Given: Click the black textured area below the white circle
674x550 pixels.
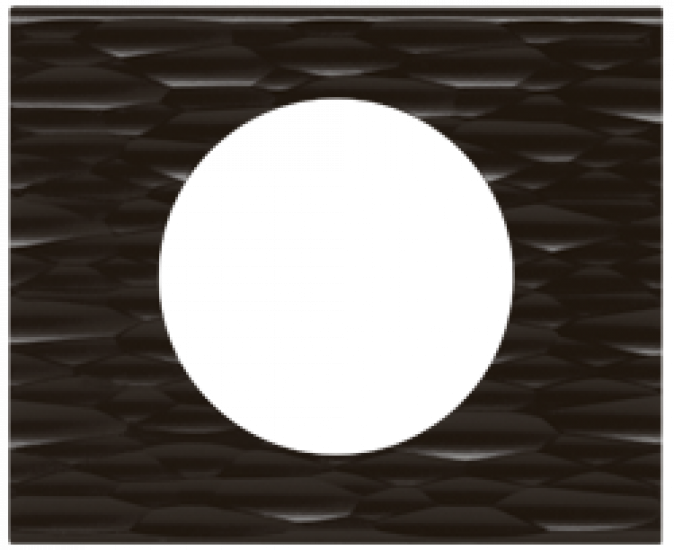Looking at the screenshot, I should pyautogui.click(x=336, y=498).
